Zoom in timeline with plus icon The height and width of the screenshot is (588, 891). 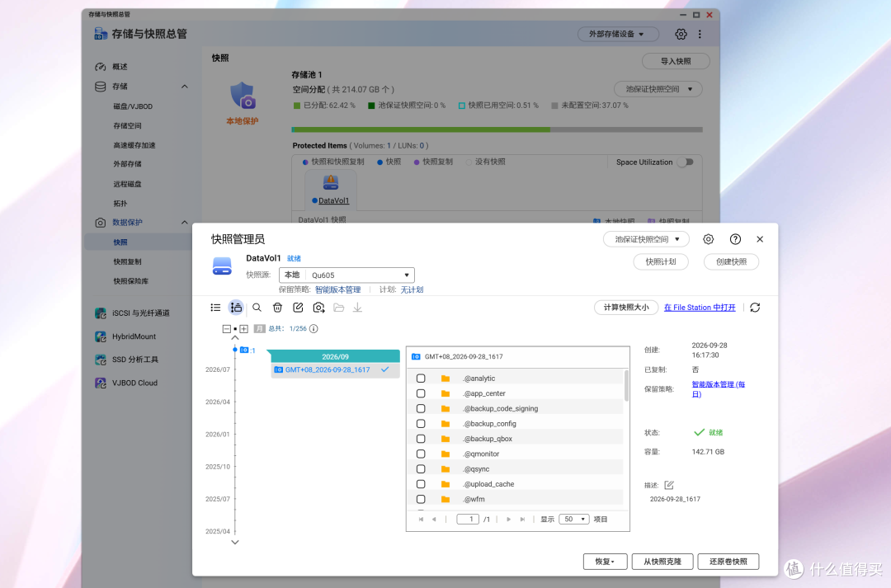pyautogui.click(x=243, y=328)
